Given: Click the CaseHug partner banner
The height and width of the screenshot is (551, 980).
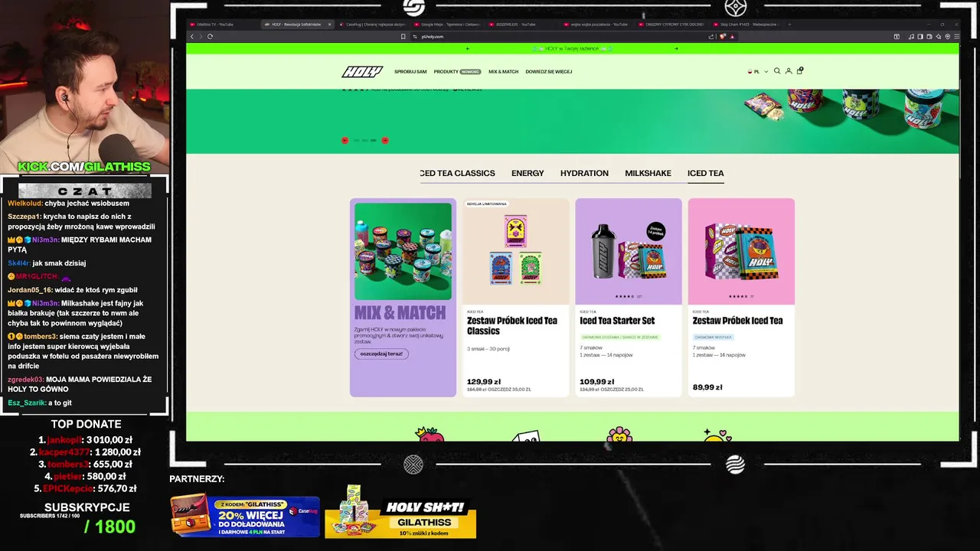Looking at the screenshot, I should click(245, 517).
